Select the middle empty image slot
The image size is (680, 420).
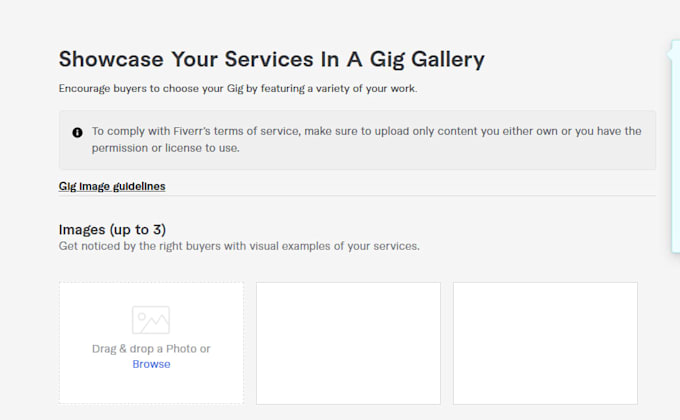(x=348, y=343)
